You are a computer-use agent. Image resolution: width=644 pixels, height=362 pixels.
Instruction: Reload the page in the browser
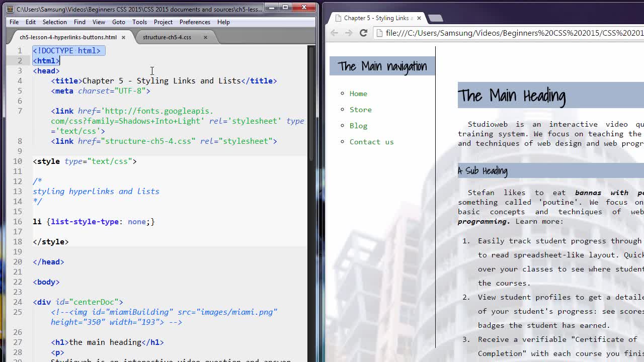pyautogui.click(x=363, y=33)
